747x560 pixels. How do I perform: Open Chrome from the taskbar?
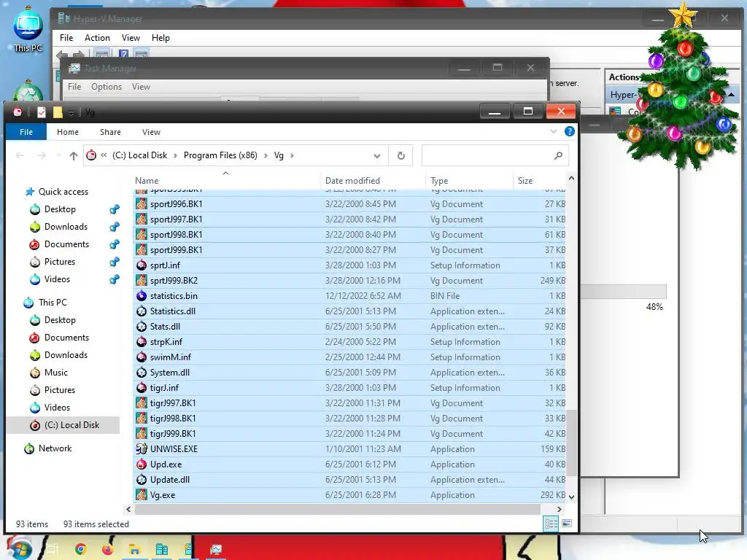(81, 549)
